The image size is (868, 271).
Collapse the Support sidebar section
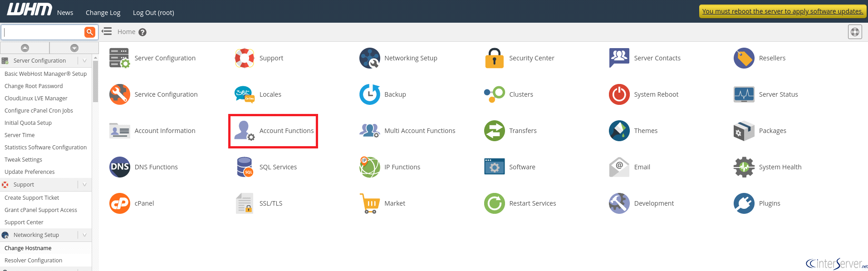[x=84, y=185]
